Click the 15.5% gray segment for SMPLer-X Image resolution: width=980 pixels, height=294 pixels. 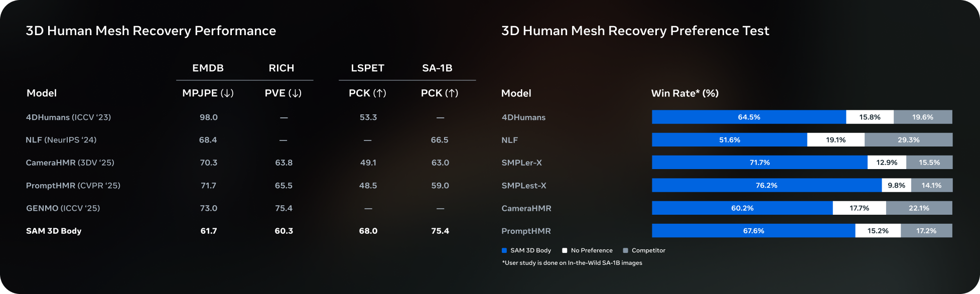tap(929, 163)
